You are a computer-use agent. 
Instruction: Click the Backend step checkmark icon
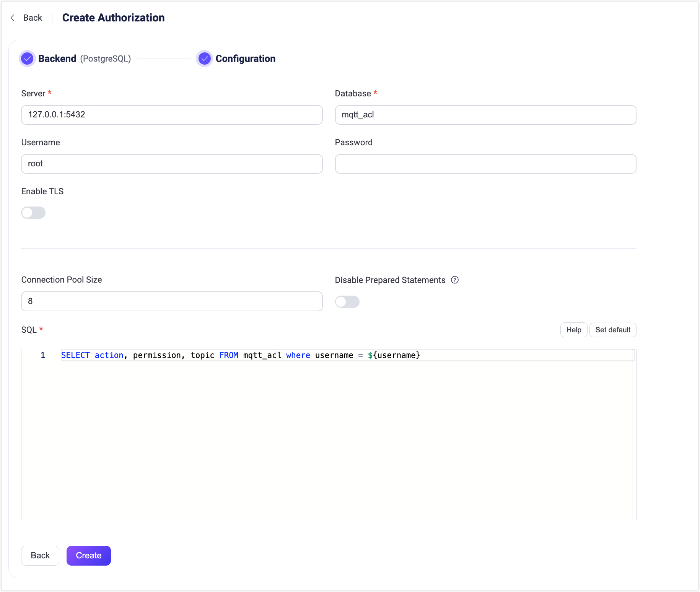(27, 59)
